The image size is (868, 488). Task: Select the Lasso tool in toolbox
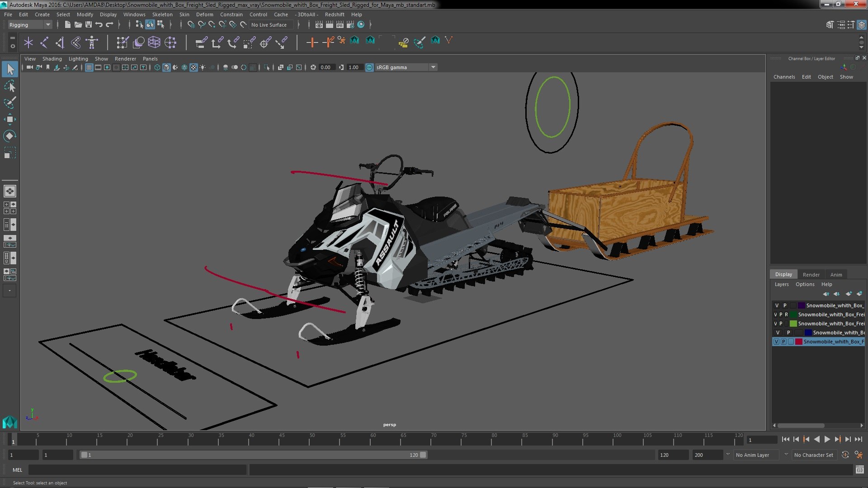pos(9,86)
